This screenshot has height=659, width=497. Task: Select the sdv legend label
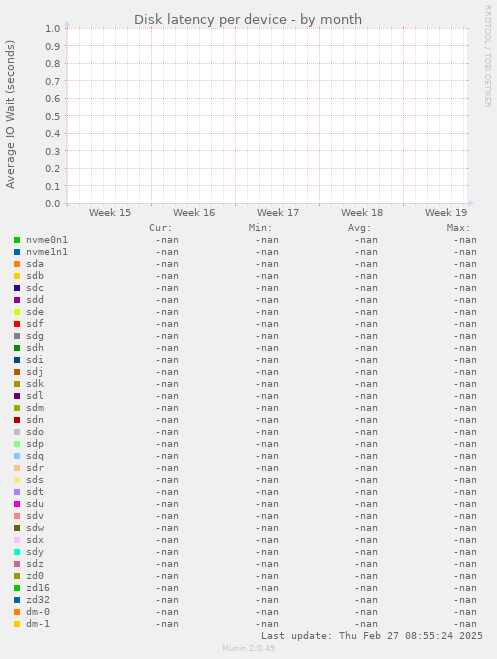[35, 516]
